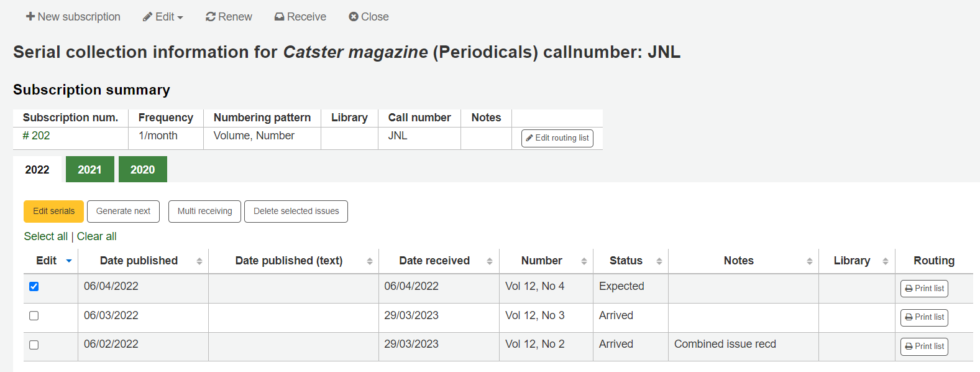Check the Vol 12, No 3 issue checkbox
Image resolution: width=980 pixels, height=372 pixels.
(x=34, y=316)
